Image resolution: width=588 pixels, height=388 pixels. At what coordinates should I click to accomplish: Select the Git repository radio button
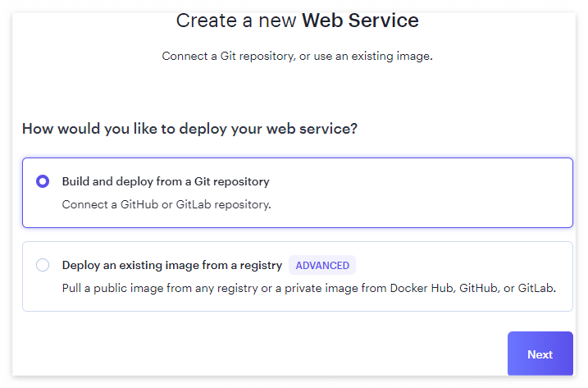(x=43, y=181)
